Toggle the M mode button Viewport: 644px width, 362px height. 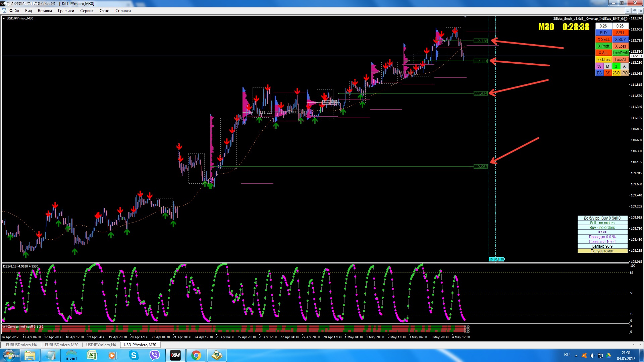coord(607,66)
